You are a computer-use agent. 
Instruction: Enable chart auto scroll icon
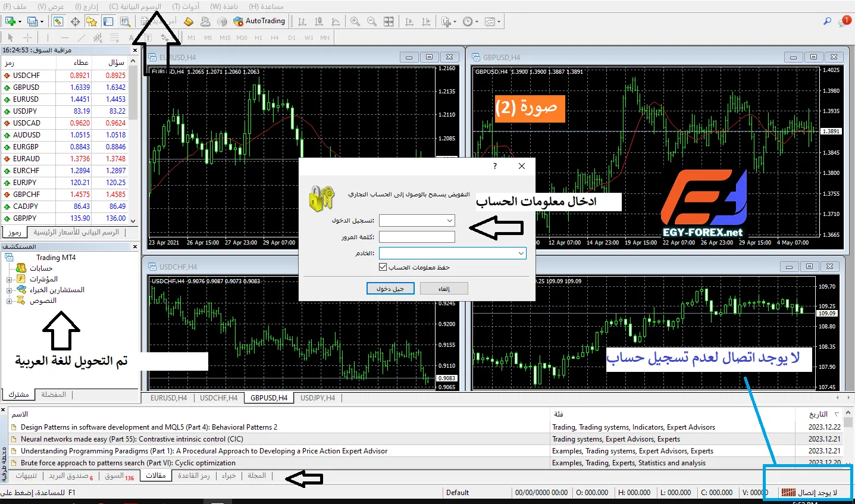[409, 21]
